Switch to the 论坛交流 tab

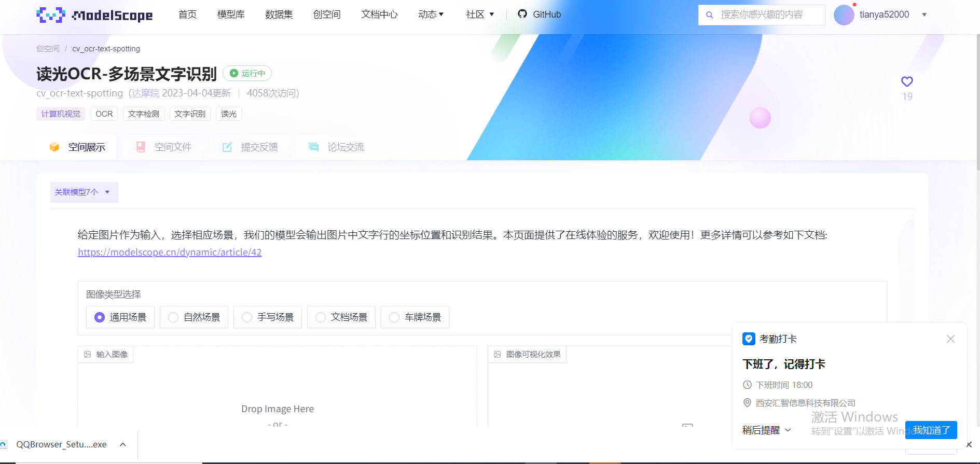click(x=336, y=147)
